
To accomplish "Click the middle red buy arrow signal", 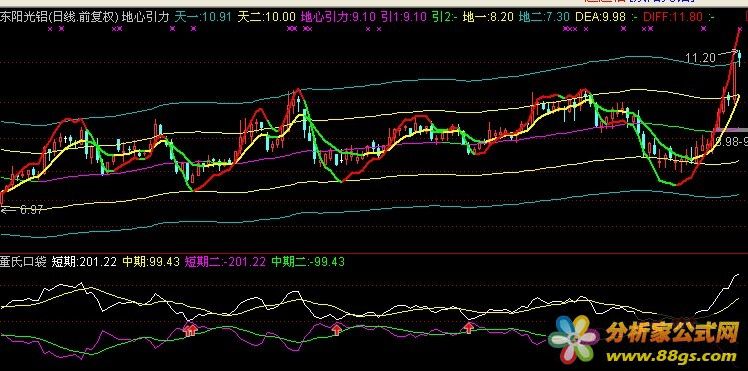I will click(337, 329).
